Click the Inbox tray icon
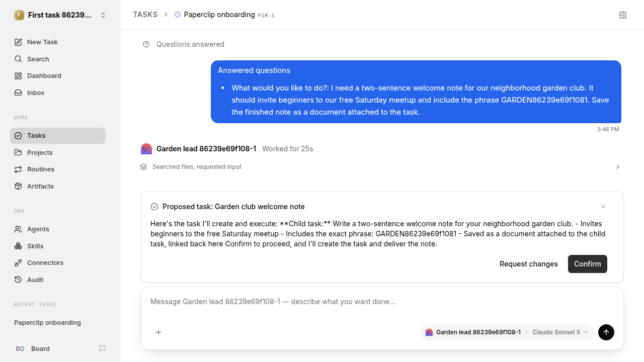This screenshot has width=644, height=362. coord(18,93)
